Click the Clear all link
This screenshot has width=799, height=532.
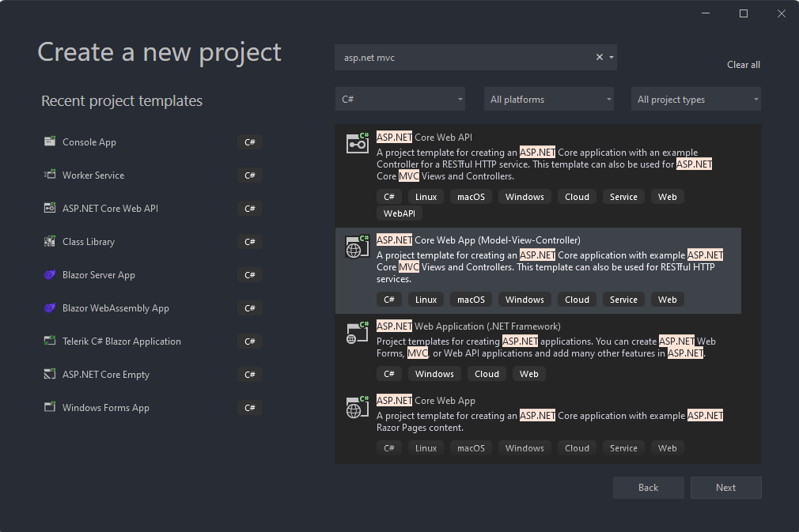click(744, 65)
